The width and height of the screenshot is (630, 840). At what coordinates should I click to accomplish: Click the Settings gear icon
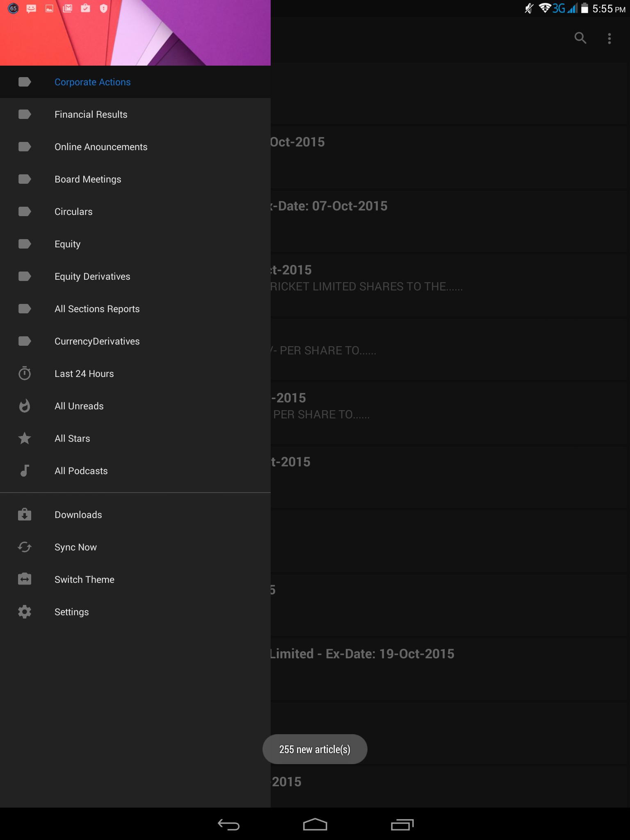[x=25, y=612]
